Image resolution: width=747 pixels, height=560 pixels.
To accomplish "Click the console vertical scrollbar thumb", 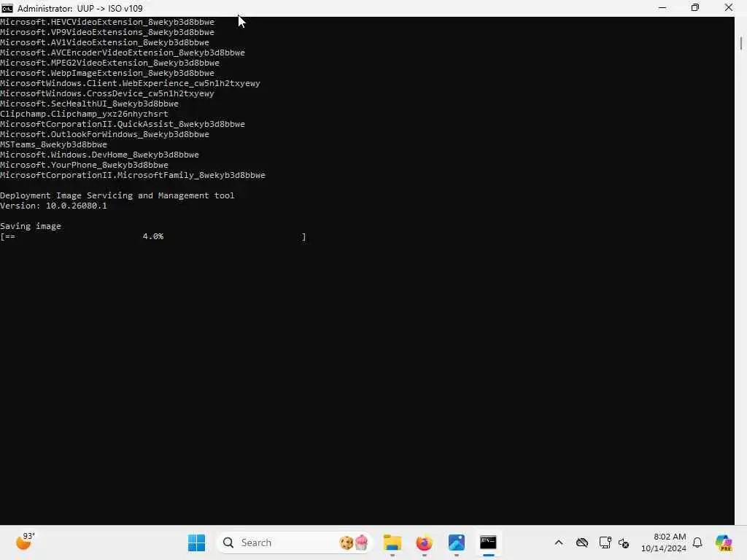I will tap(741, 43).
